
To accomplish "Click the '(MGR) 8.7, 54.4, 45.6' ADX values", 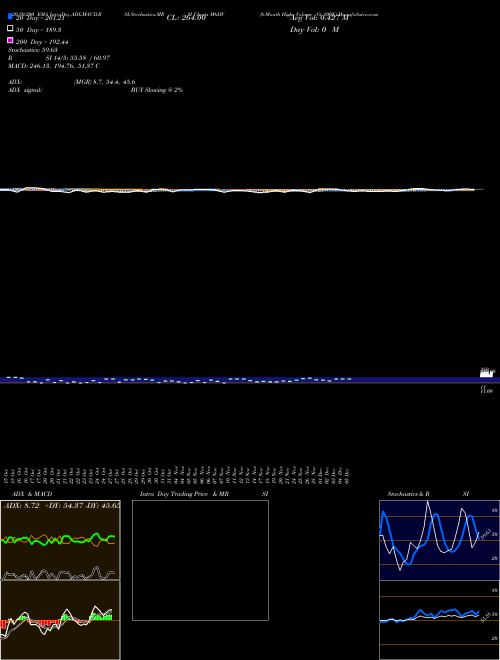I will coord(104,82).
